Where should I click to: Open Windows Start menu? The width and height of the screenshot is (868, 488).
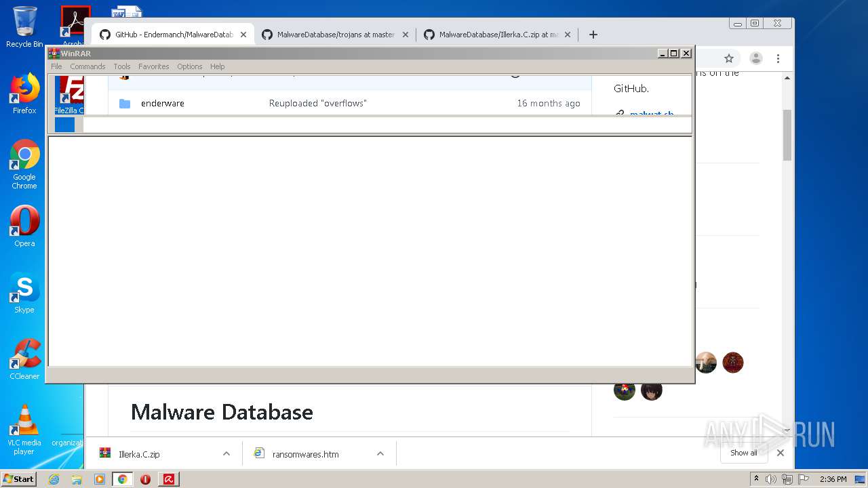click(18, 479)
